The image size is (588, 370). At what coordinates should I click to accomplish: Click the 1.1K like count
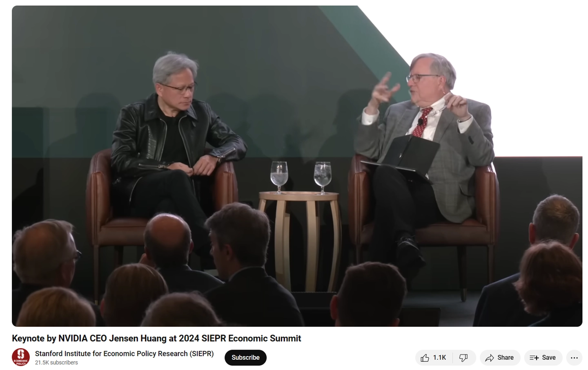coord(440,358)
